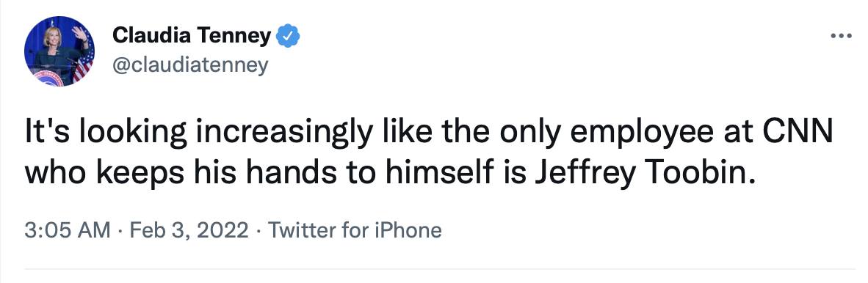Open the three-dot more options menu
This screenshot has height=283, width=868.
[842, 37]
